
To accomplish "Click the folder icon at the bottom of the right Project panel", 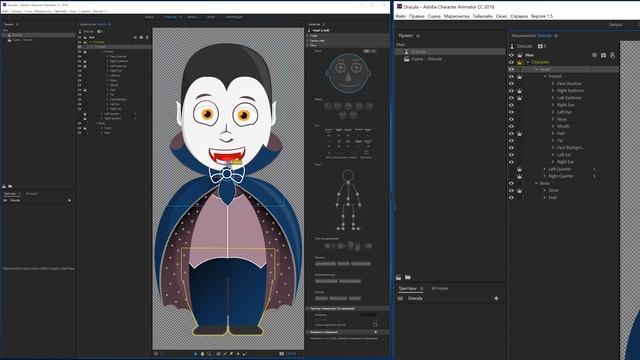I will (408, 277).
